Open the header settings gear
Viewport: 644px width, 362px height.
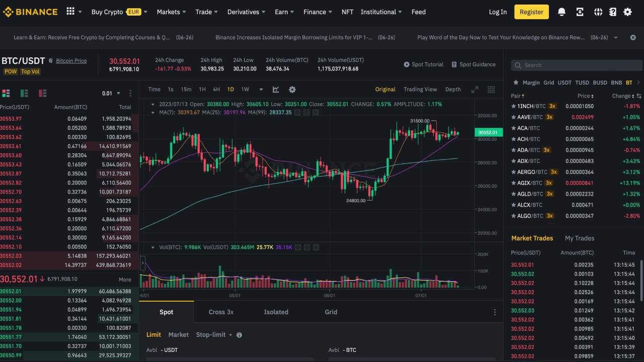627,12
